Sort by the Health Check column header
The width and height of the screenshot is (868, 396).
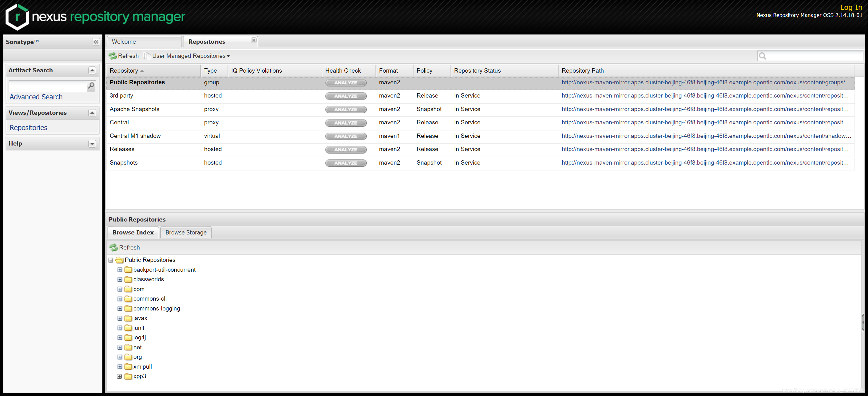tap(348, 71)
